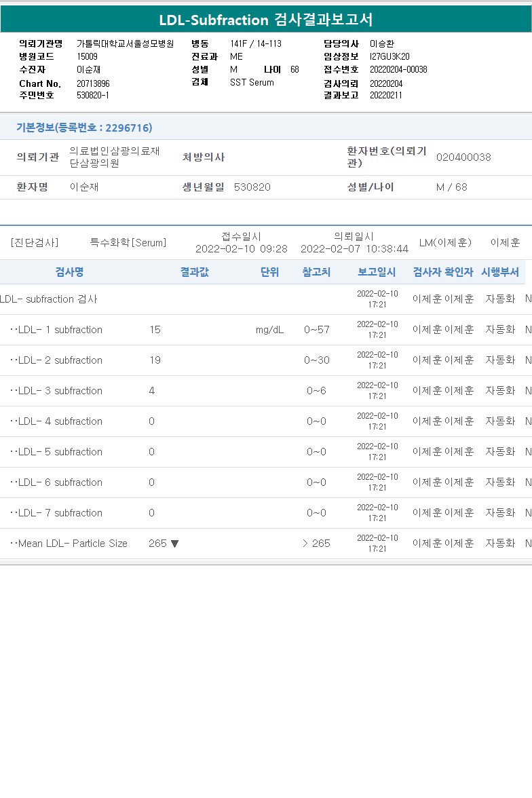Click the 결과값 column header

click(x=195, y=271)
